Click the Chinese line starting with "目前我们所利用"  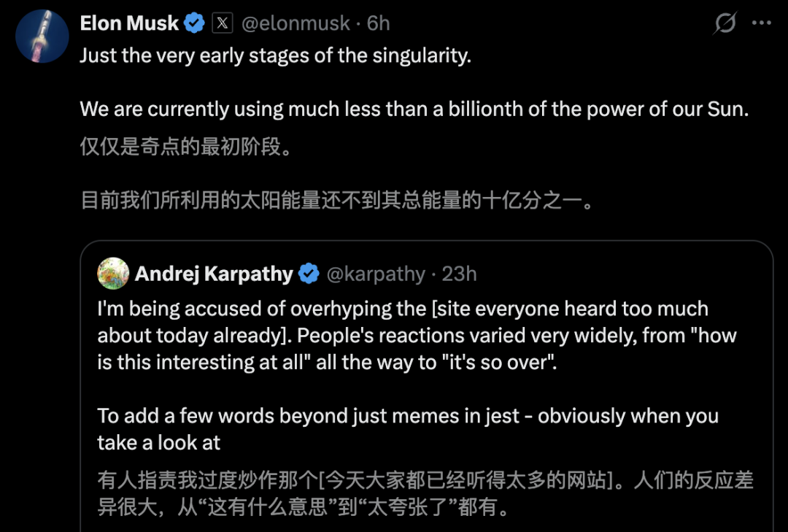(336, 201)
